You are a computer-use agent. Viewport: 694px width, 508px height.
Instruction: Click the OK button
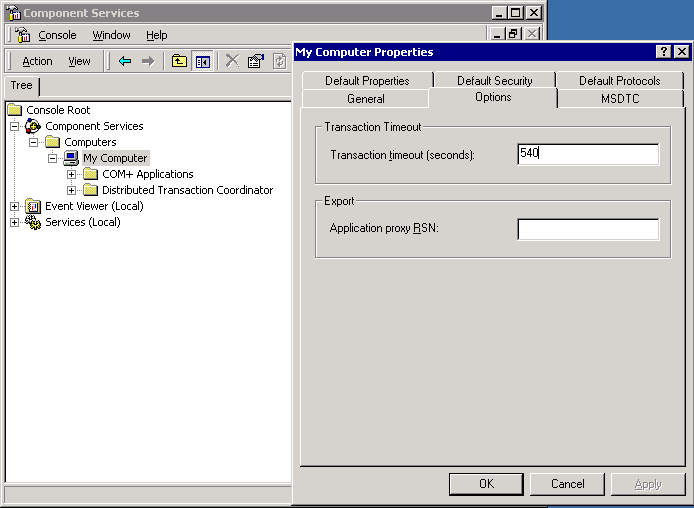click(x=486, y=484)
